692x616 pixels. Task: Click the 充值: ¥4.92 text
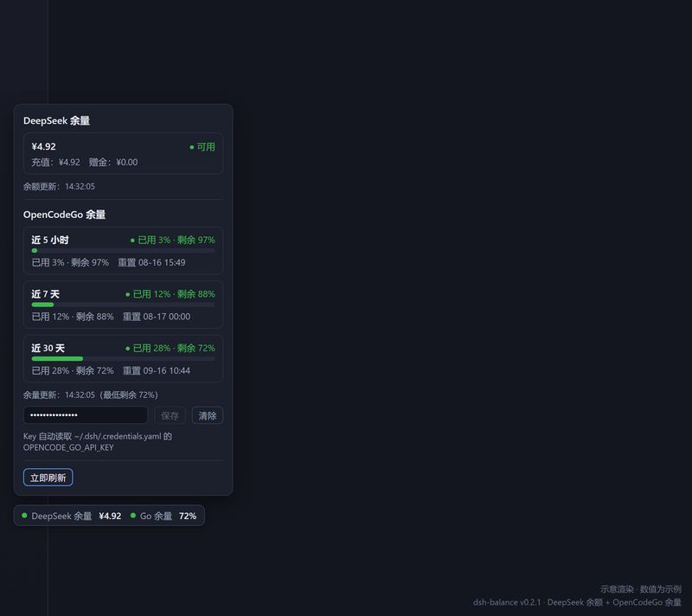click(55, 163)
